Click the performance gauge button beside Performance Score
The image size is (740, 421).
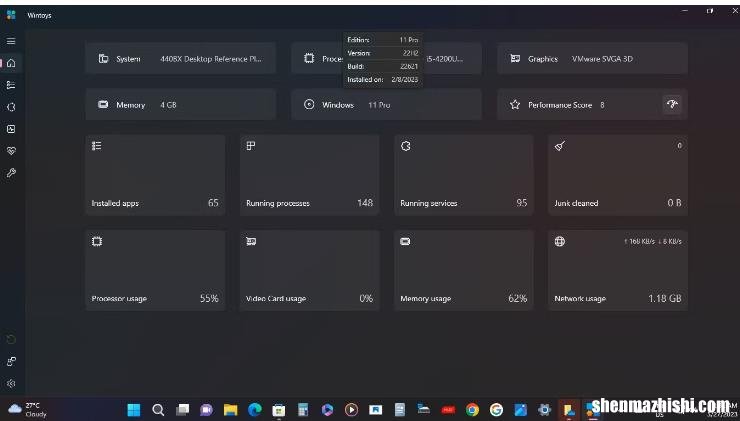(x=672, y=104)
